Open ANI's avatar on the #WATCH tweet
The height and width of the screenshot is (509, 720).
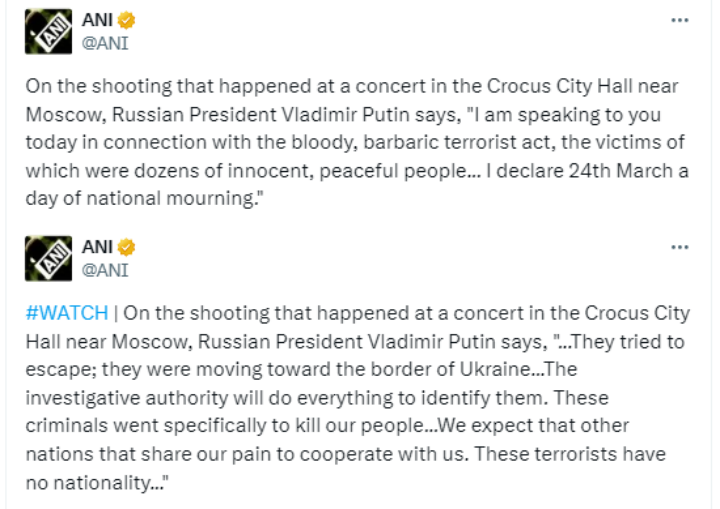point(48,258)
